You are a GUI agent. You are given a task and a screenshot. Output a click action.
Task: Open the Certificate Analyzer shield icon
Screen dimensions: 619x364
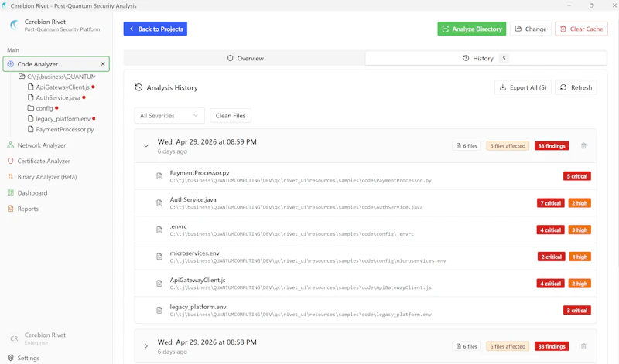pyautogui.click(x=11, y=161)
